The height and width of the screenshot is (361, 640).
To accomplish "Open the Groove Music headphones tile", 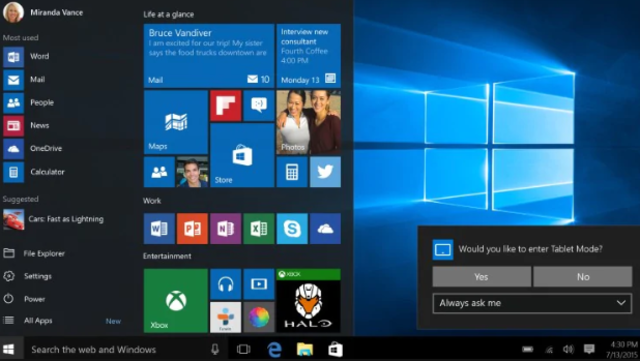I will coord(226,284).
